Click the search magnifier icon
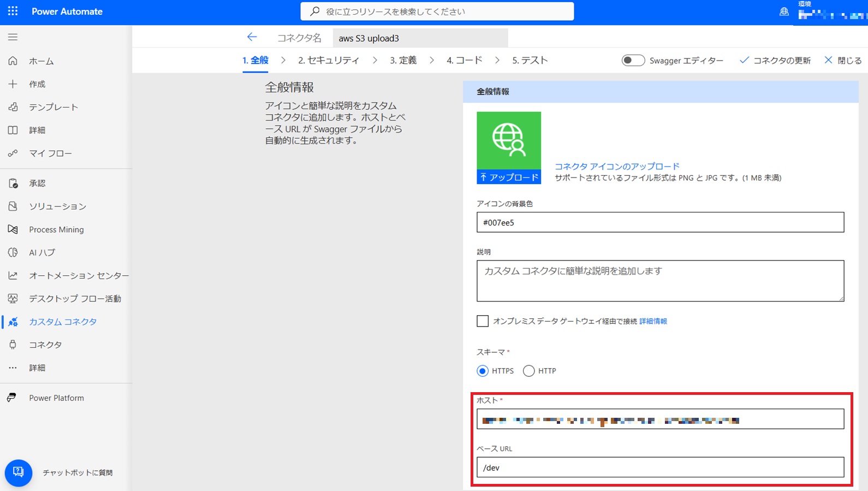Screen dimensions: 868x491 (x=315, y=11)
